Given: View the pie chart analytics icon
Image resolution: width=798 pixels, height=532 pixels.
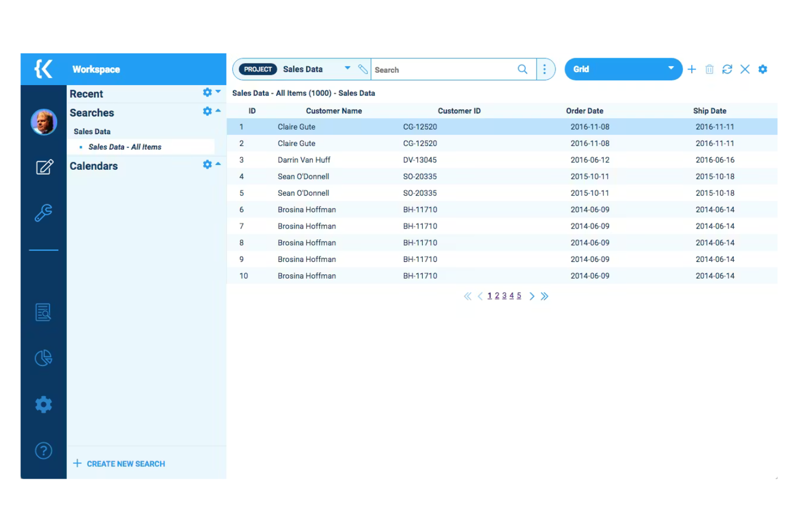Looking at the screenshot, I should [44, 357].
